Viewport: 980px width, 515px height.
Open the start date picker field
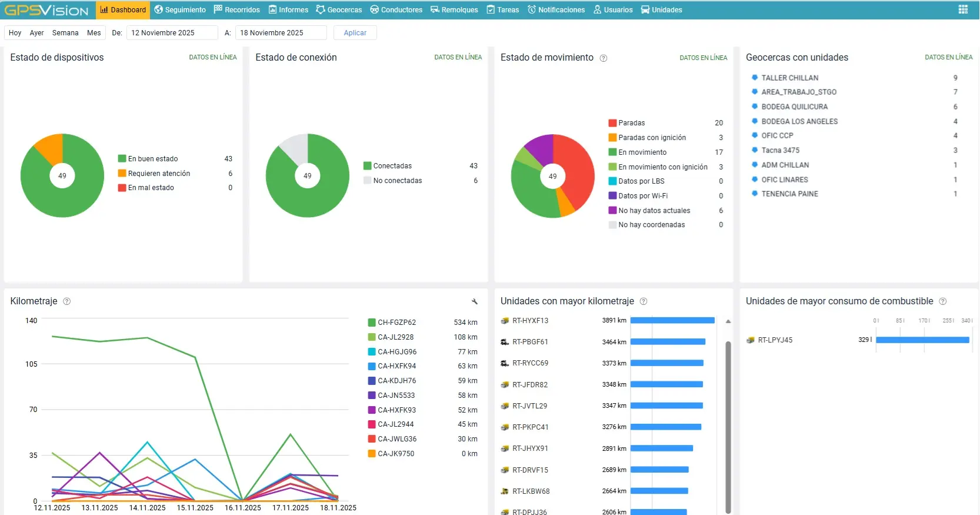[172, 33]
